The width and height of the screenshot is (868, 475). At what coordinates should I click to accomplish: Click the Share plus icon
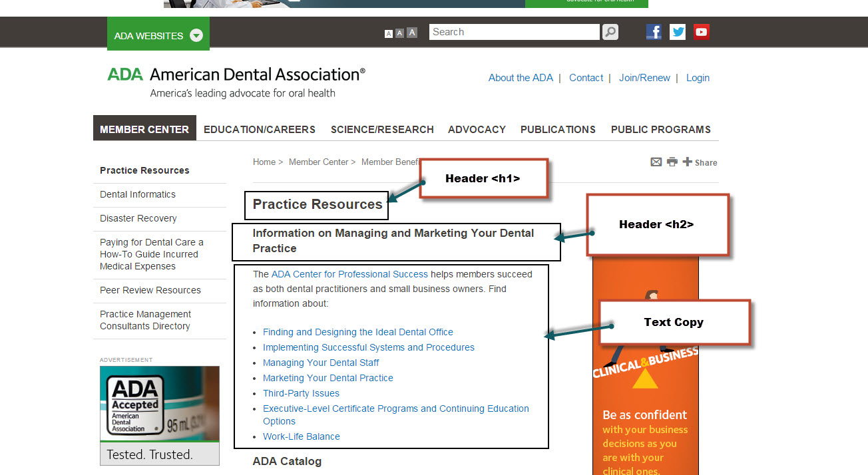pos(688,162)
